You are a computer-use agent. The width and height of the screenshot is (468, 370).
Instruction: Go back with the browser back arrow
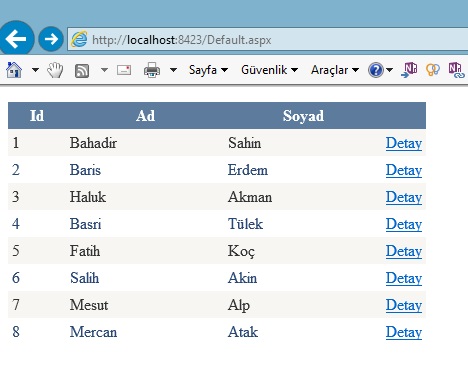point(16,39)
